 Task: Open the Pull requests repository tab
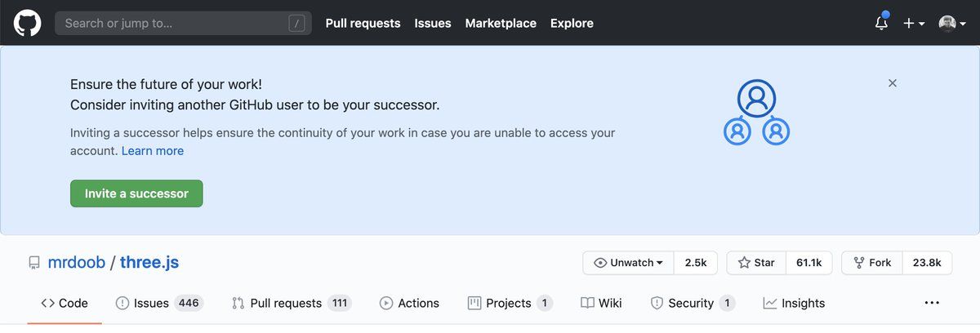[x=291, y=303]
